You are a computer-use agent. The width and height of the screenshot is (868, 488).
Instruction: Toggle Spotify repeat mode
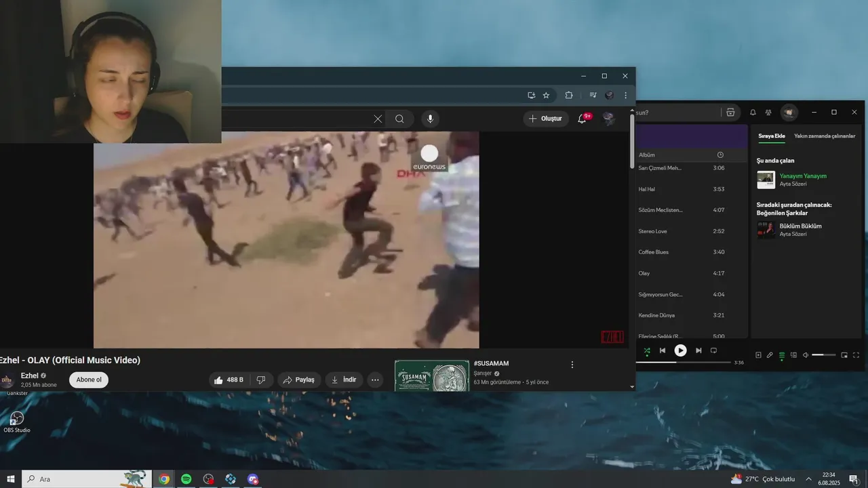click(713, 350)
